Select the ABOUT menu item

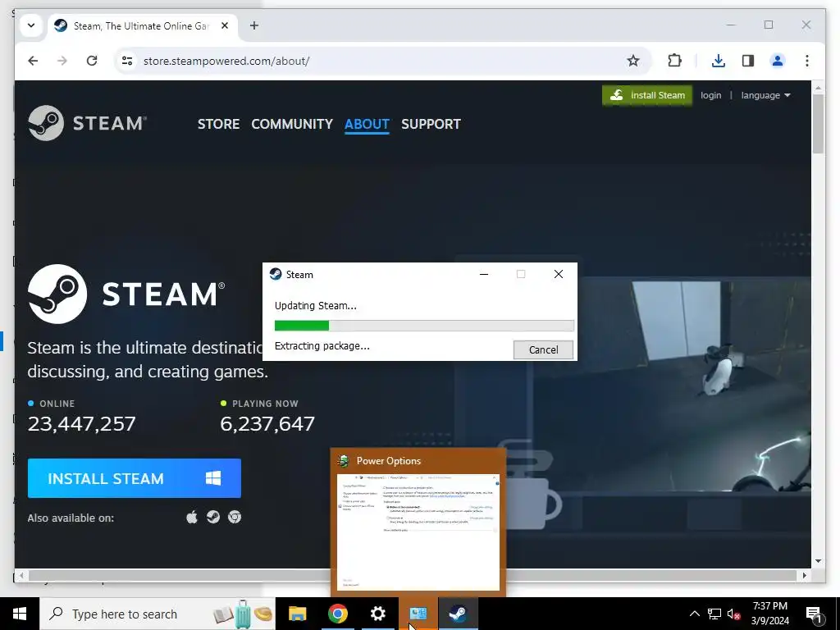pos(367,124)
